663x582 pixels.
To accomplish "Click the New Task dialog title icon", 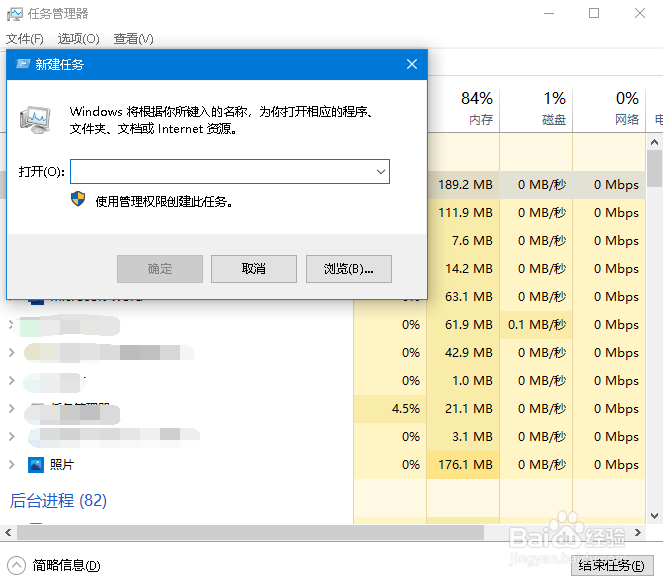I will point(23,64).
